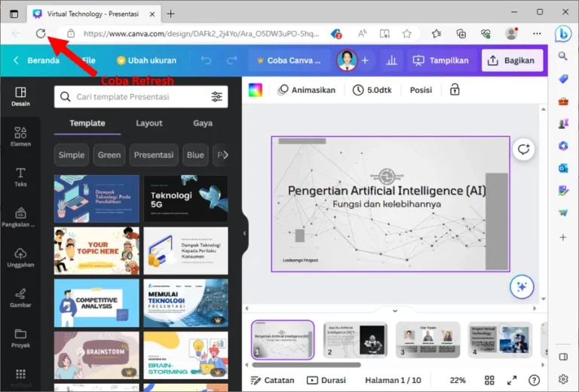Viewport: 579px width, 392px height.
Task: Open the Desain panel in sidebar
Action: pyautogui.click(x=20, y=96)
